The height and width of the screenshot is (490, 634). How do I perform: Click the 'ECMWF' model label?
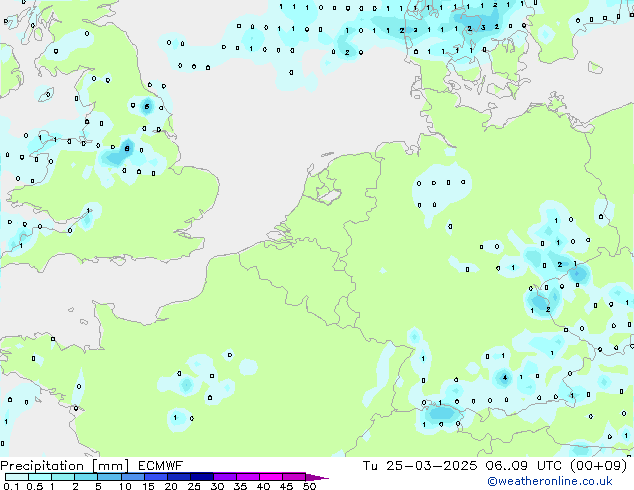(161, 466)
